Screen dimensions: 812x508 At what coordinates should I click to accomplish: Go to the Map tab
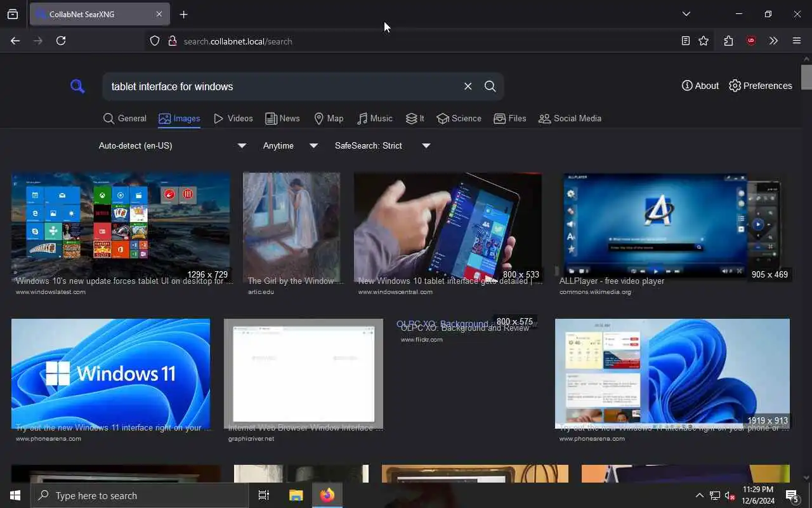[x=329, y=118]
